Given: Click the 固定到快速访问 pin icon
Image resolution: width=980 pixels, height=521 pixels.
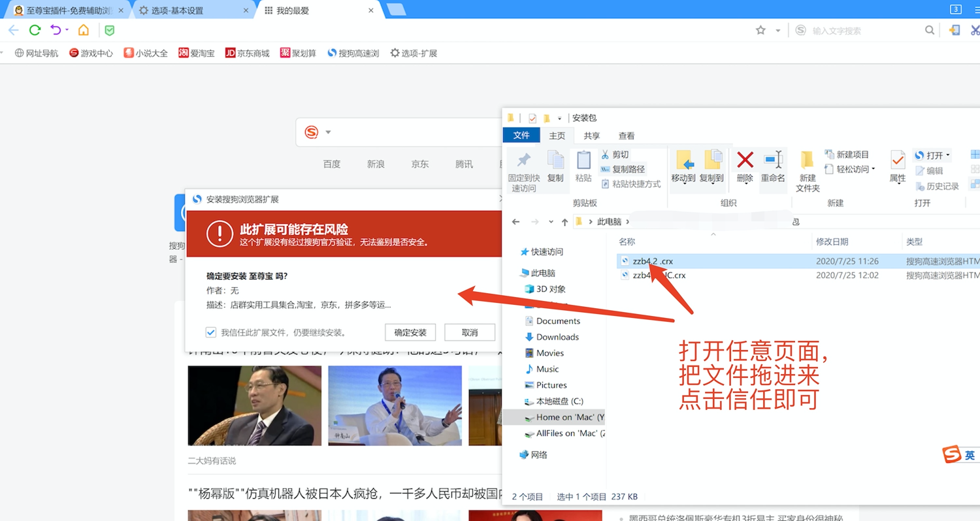Looking at the screenshot, I should pyautogui.click(x=524, y=161).
